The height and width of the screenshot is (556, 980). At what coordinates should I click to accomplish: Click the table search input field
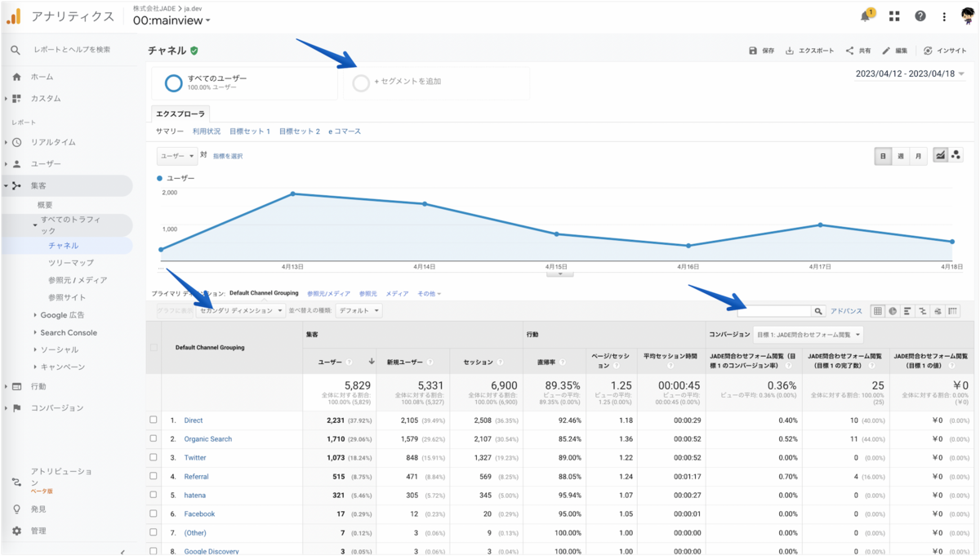(x=774, y=311)
